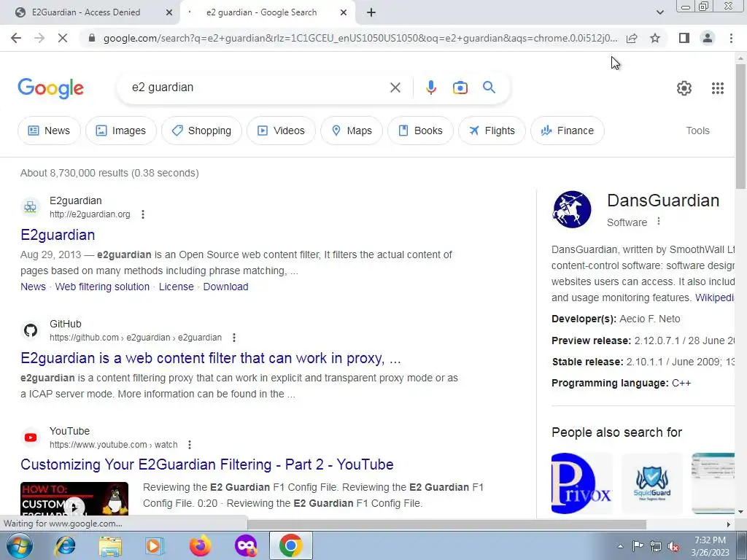Follow the C++ programming language link

point(681,384)
